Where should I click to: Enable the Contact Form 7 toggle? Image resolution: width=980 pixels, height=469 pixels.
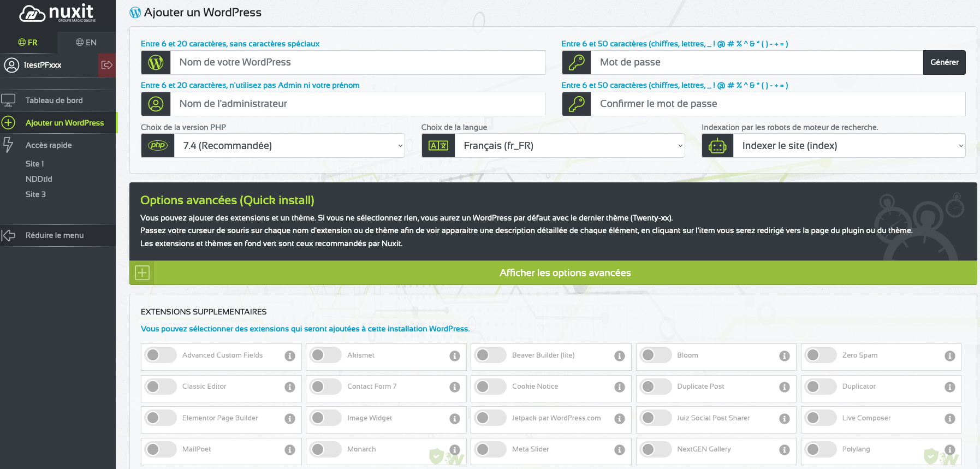point(325,387)
